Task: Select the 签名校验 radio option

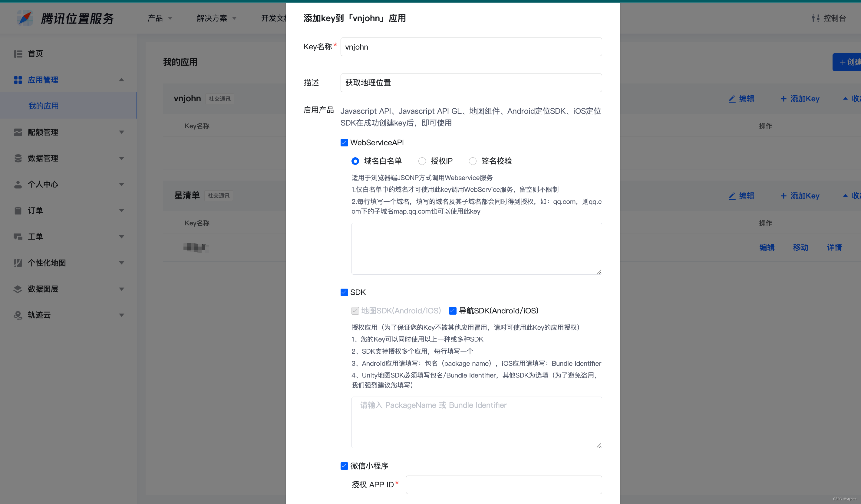Action: click(473, 161)
